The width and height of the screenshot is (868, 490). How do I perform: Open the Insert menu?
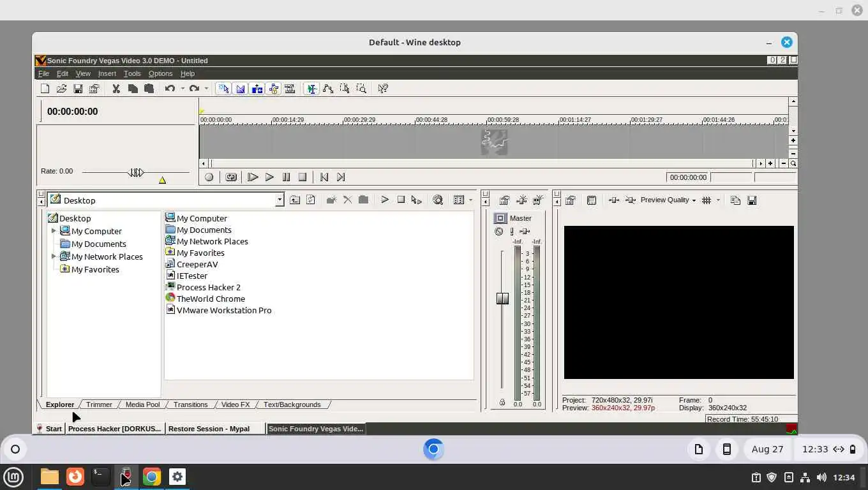[x=107, y=73]
